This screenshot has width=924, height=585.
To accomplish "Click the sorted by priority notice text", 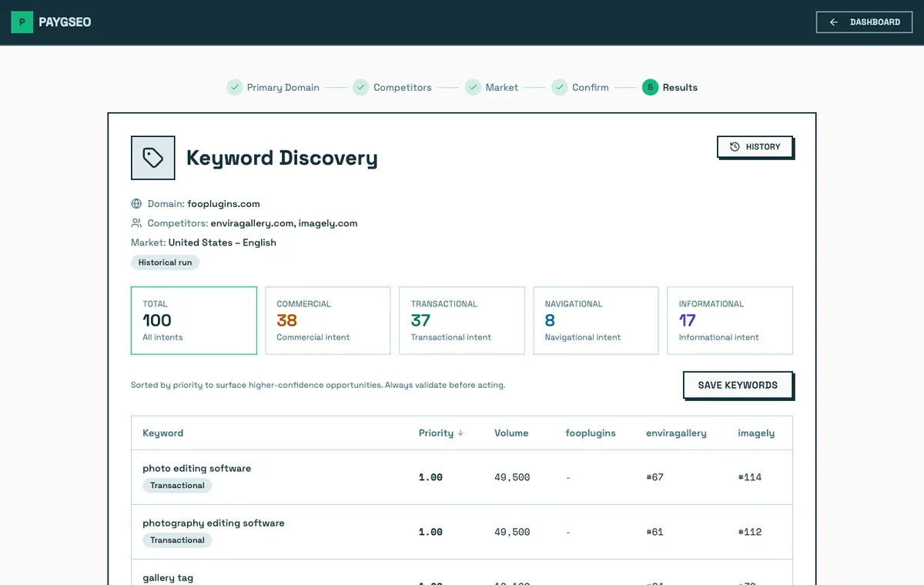I will pos(318,385).
